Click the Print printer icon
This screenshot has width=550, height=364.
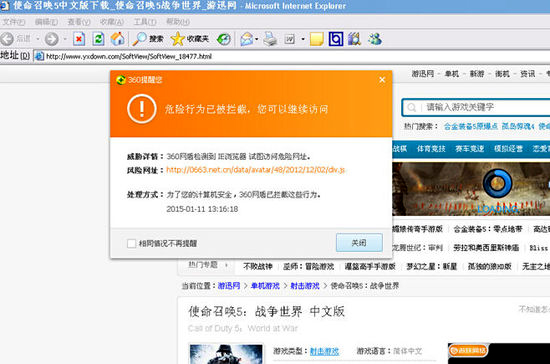[x=270, y=39]
